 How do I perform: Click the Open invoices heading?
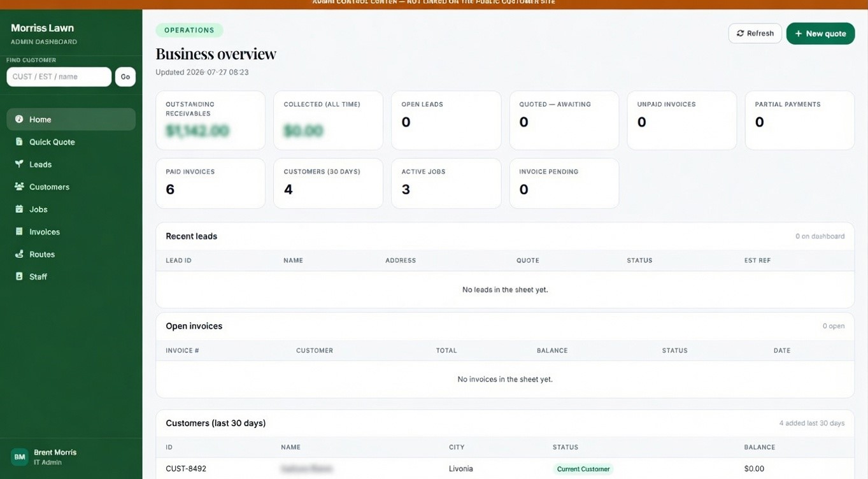click(194, 325)
